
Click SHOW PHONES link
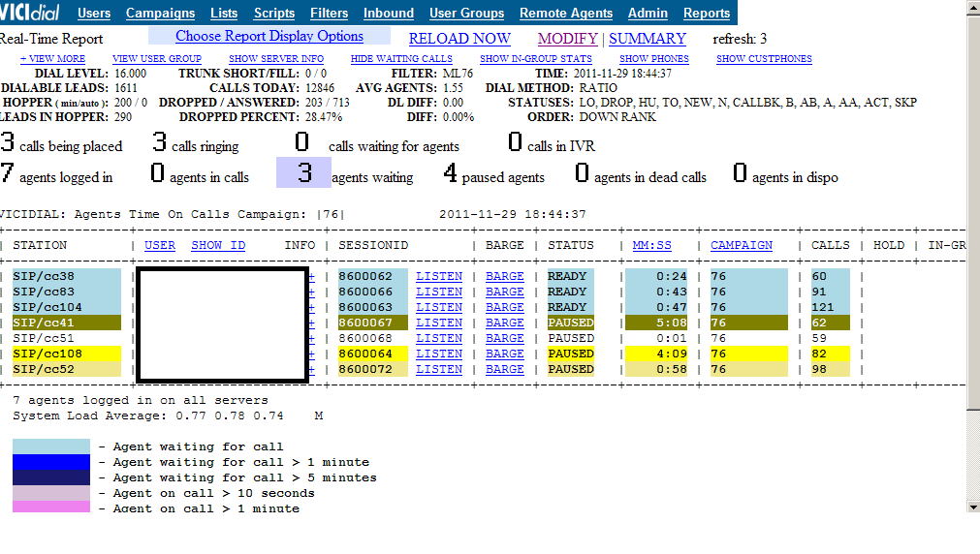coord(653,59)
